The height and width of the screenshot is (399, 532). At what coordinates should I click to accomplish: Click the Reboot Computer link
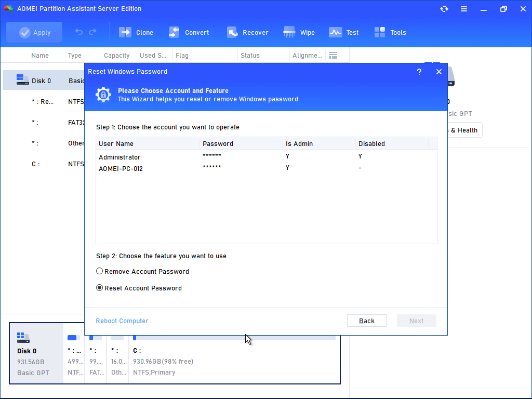pyautogui.click(x=122, y=321)
